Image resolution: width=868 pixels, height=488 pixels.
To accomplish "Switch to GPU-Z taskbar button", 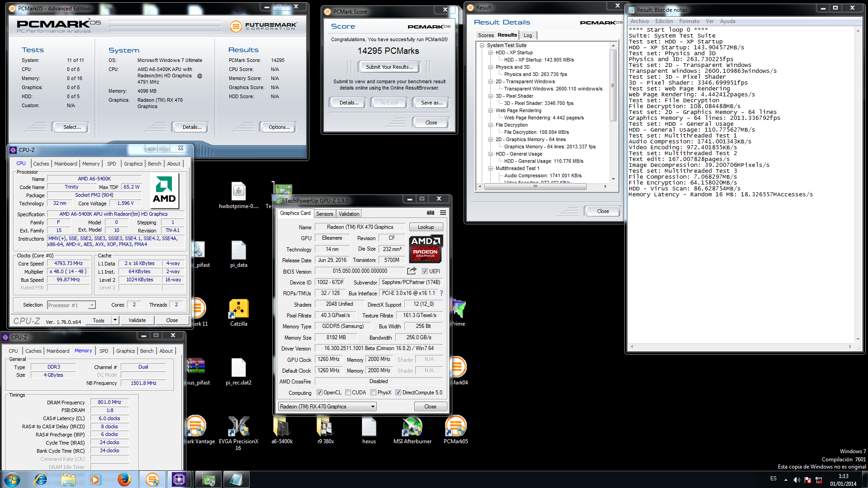I will tap(208, 479).
